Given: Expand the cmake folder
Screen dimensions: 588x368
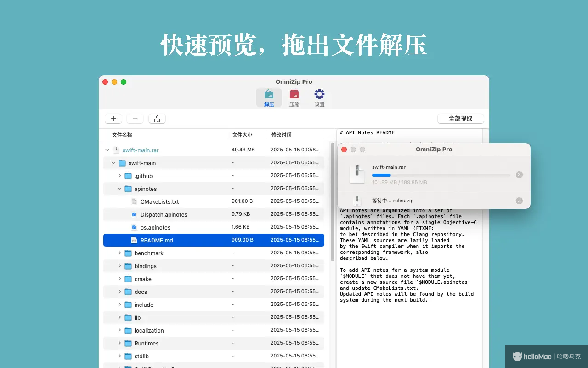Looking at the screenshot, I should [x=119, y=279].
